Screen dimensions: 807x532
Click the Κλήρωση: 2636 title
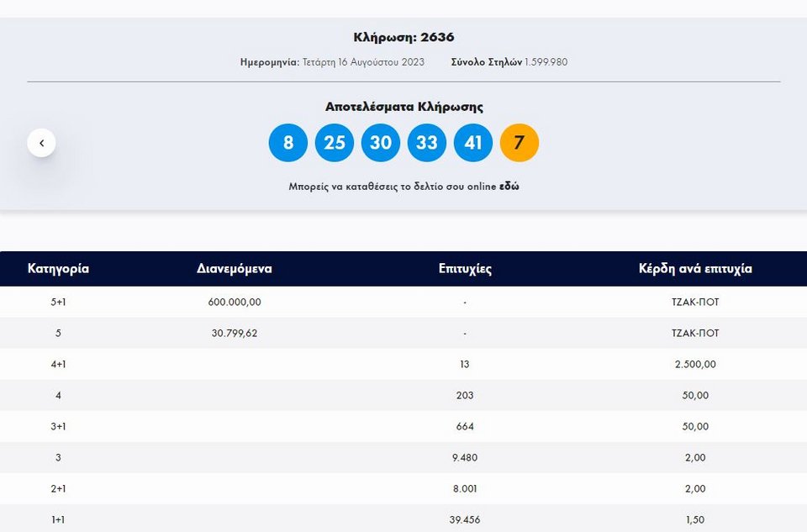click(x=403, y=37)
